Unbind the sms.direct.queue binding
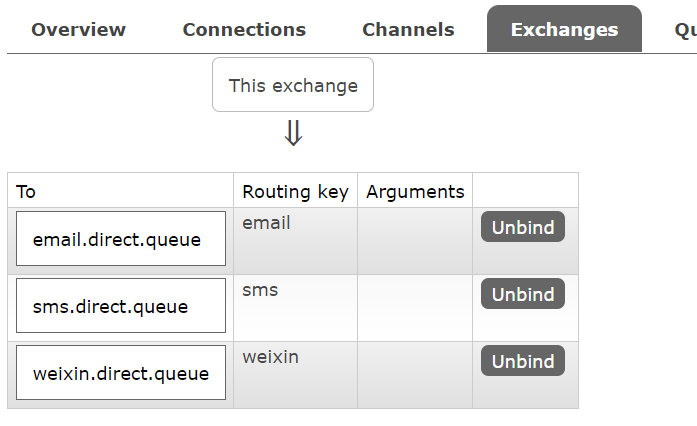This screenshot has height=426, width=697. click(523, 294)
